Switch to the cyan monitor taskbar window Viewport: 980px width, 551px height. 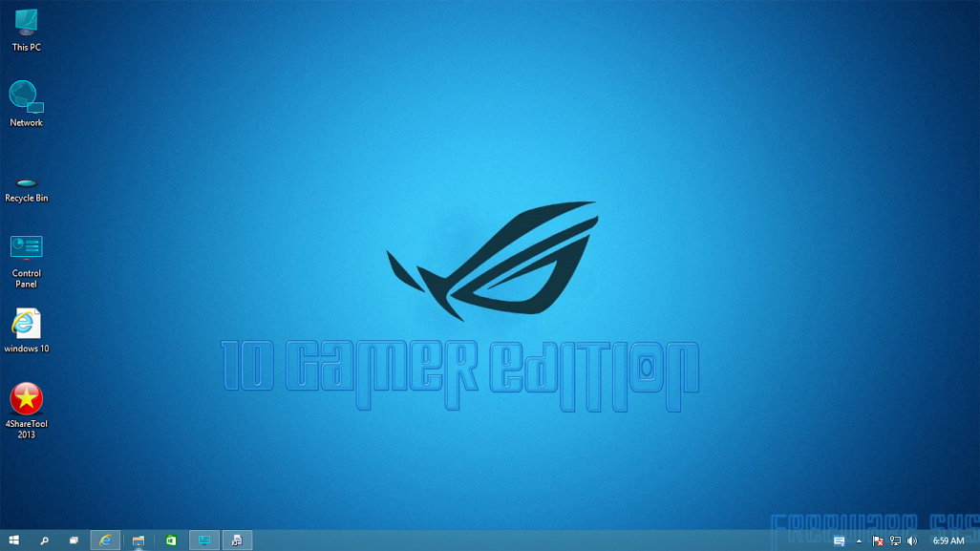tap(204, 540)
